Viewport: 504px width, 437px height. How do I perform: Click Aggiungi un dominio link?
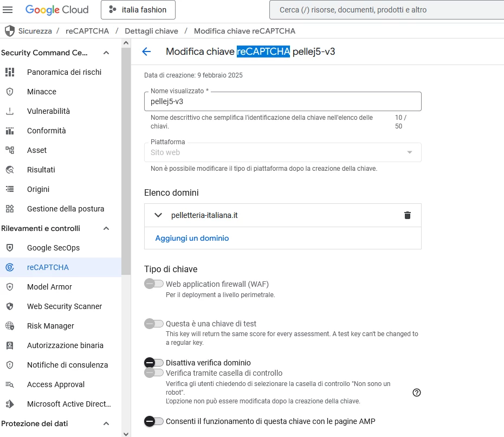pos(192,238)
